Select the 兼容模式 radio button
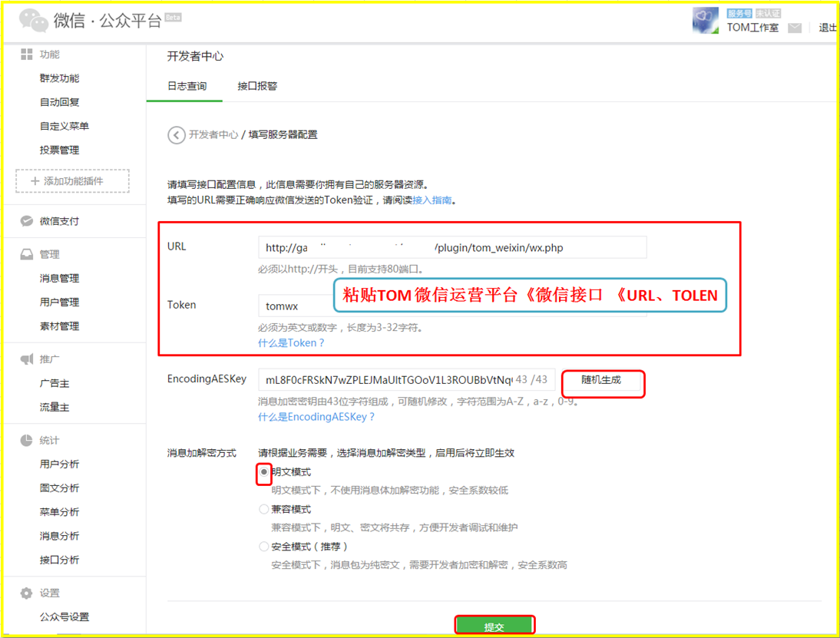Viewport: 840px width, 638px height. [263, 510]
